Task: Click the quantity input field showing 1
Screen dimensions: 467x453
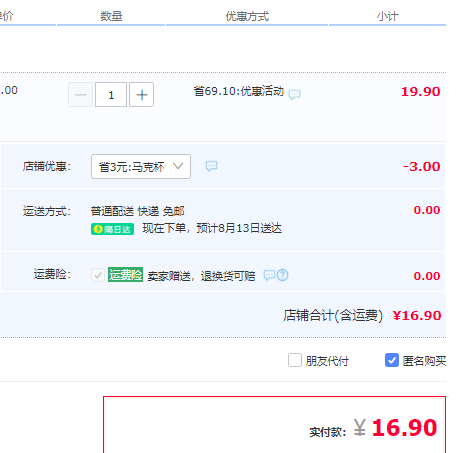Action: pyautogui.click(x=111, y=95)
